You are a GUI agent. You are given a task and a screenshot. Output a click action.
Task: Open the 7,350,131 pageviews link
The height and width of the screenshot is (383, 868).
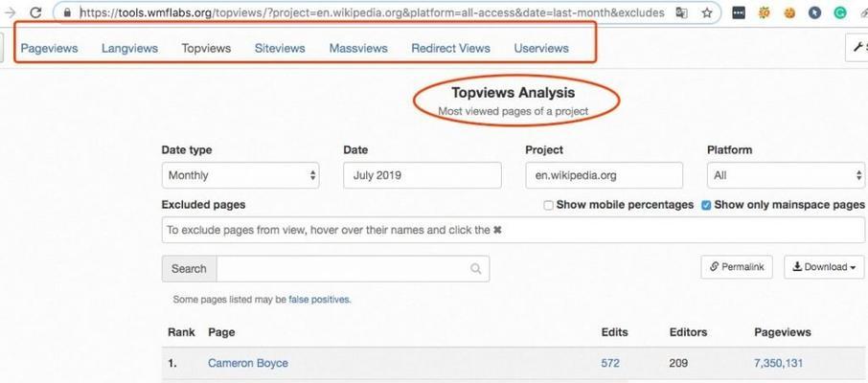[778, 363]
